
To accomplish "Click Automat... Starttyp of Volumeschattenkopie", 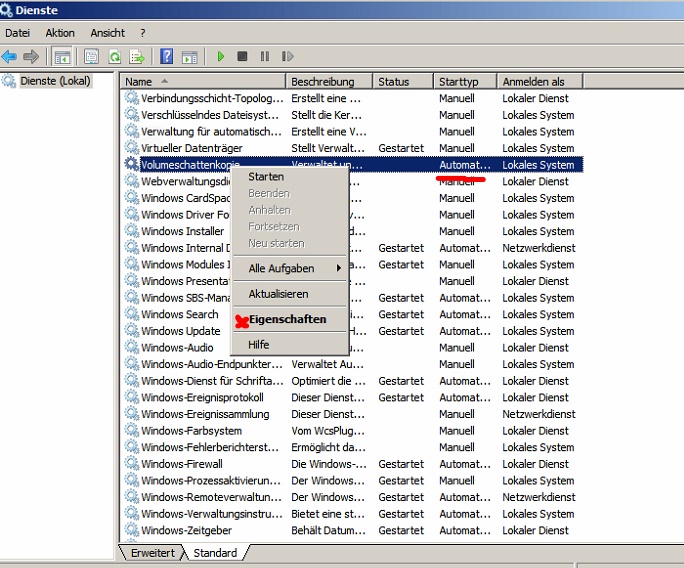I will tap(465, 165).
